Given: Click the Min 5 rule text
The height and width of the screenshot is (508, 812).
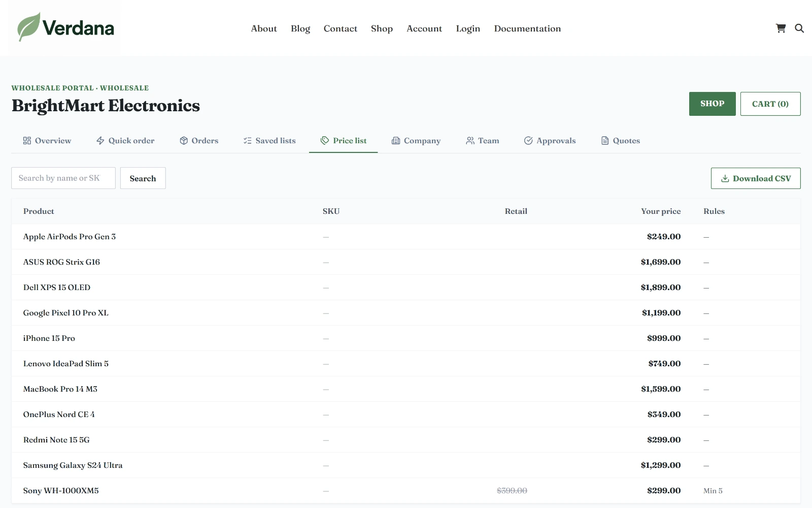Looking at the screenshot, I should [713, 491].
